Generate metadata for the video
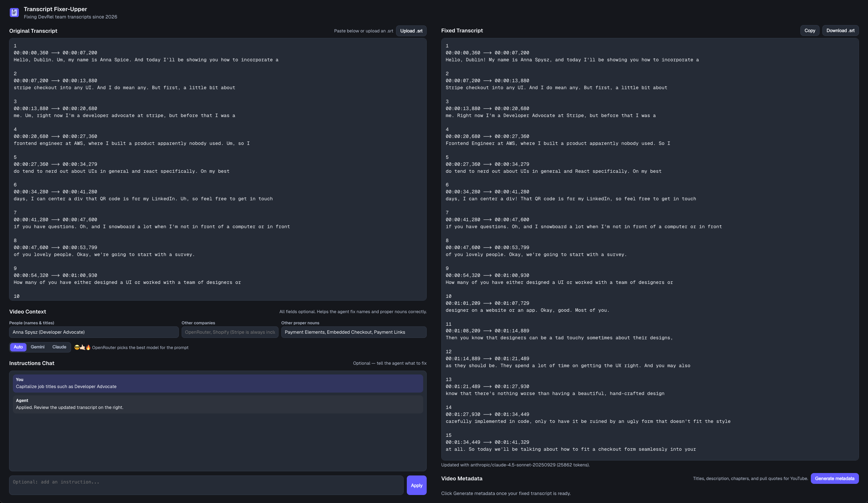This screenshot has width=868, height=503. tap(835, 478)
